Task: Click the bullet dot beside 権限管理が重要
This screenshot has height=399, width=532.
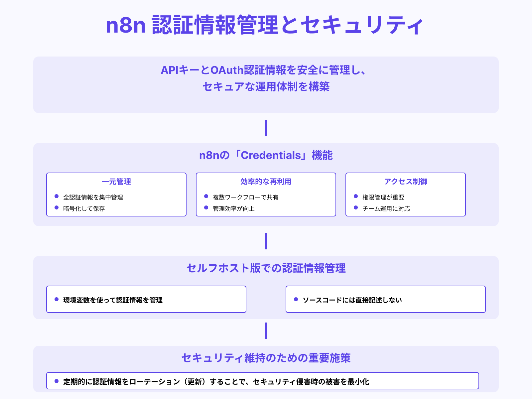Action: coord(355,197)
